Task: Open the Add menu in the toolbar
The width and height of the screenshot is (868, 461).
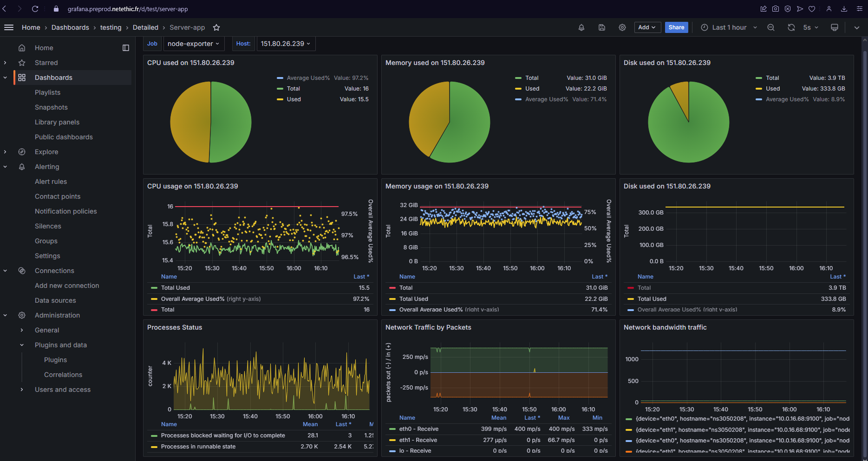Action: click(647, 27)
